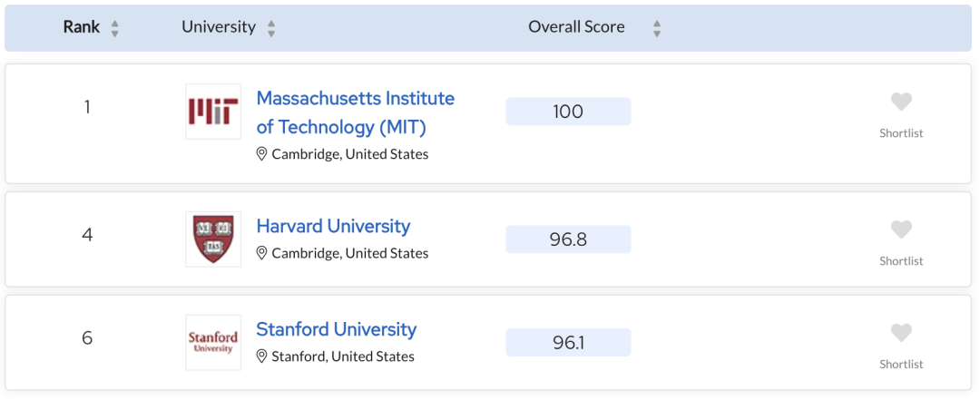Sort by University name using arrows
Screen dimensions: 980x400
[x=270, y=28]
